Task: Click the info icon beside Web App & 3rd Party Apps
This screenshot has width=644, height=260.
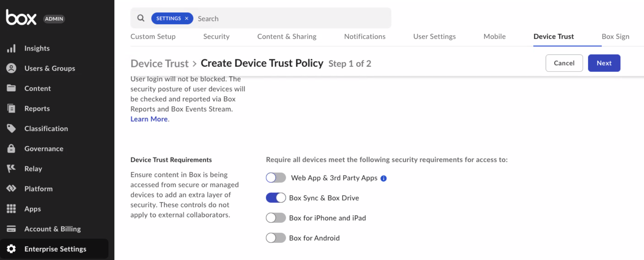Action: 384,178
